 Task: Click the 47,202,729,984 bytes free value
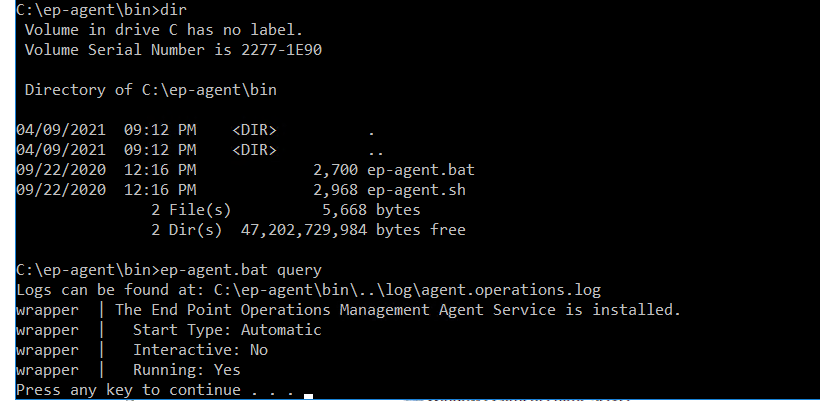[304, 230]
